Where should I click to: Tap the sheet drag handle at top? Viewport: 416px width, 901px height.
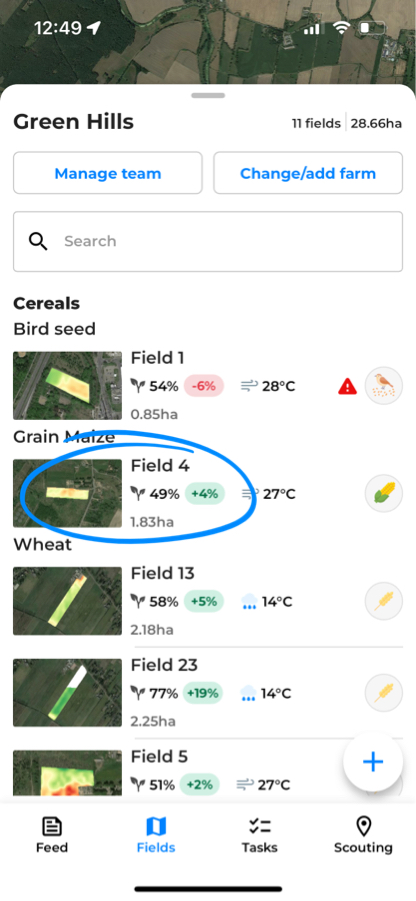coord(208,95)
